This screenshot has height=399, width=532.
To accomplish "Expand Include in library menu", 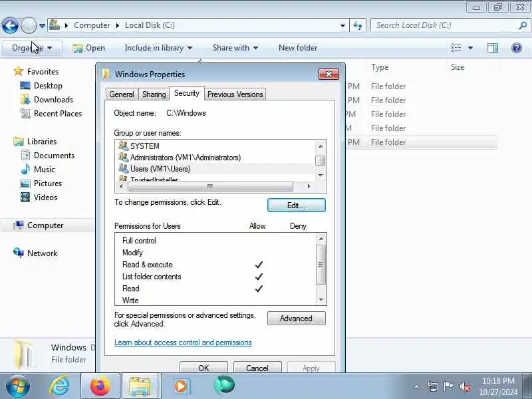I will coord(158,48).
